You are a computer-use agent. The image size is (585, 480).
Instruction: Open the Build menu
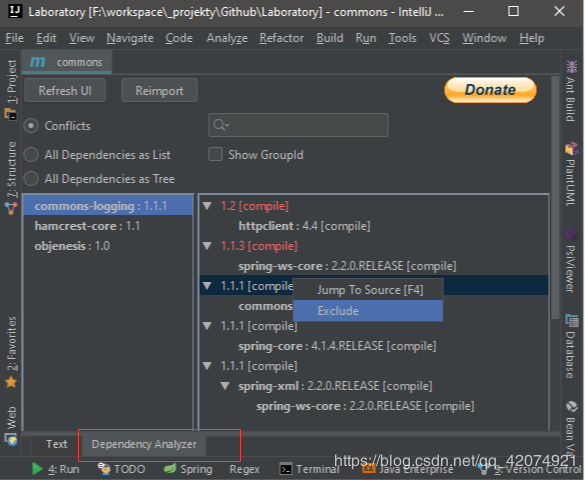(x=329, y=38)
